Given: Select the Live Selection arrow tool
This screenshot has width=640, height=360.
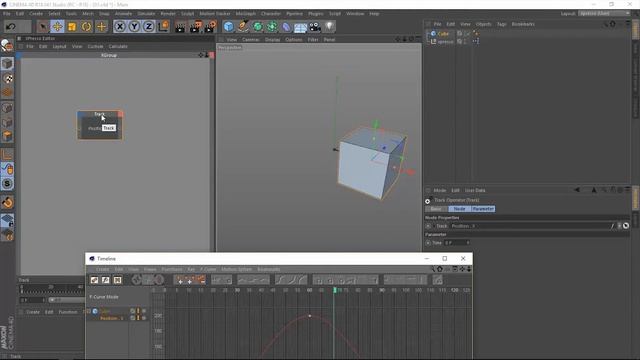Looking at the screenshot, I should tap(42, 27).
